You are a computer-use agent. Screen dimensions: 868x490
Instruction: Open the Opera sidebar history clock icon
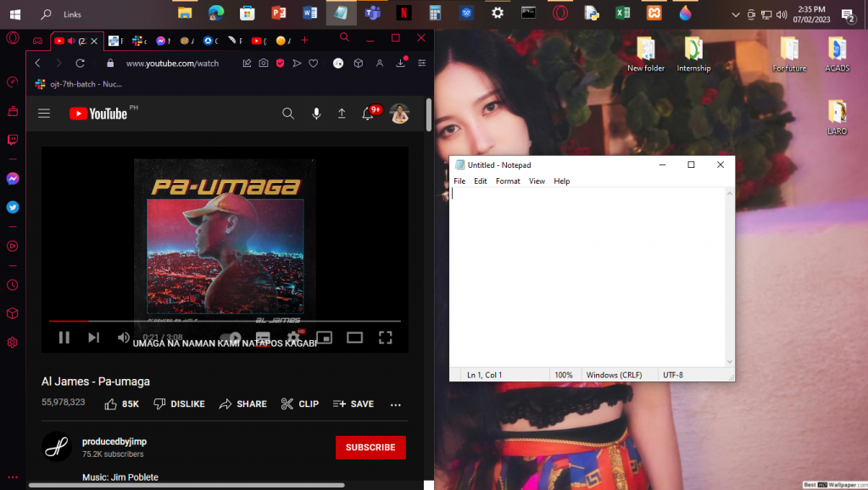point(13,285)
